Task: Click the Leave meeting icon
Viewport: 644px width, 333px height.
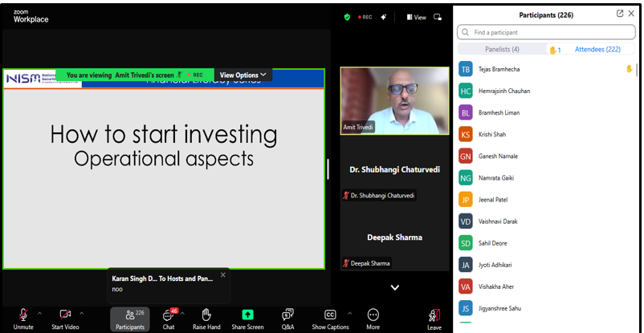Action: pyautogui.click(x=434, y=315)
